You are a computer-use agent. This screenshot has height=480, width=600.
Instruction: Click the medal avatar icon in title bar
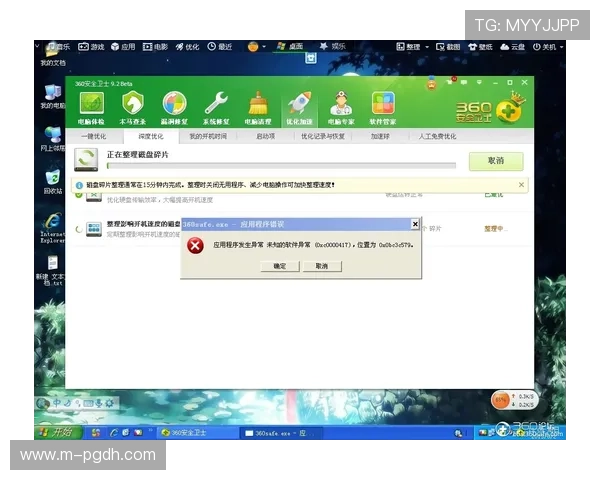pyautogui.click(x=432, y=83)
